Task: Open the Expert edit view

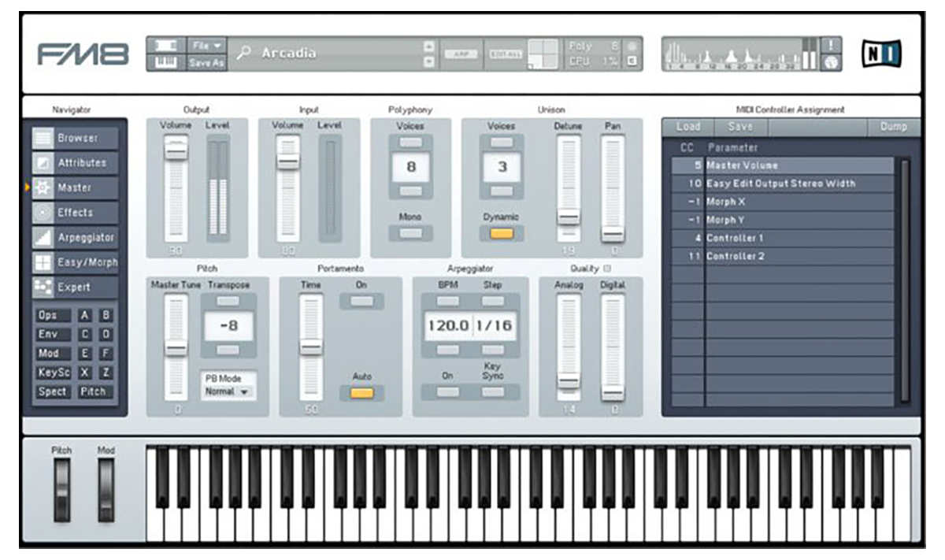Action: coord(76,287)
